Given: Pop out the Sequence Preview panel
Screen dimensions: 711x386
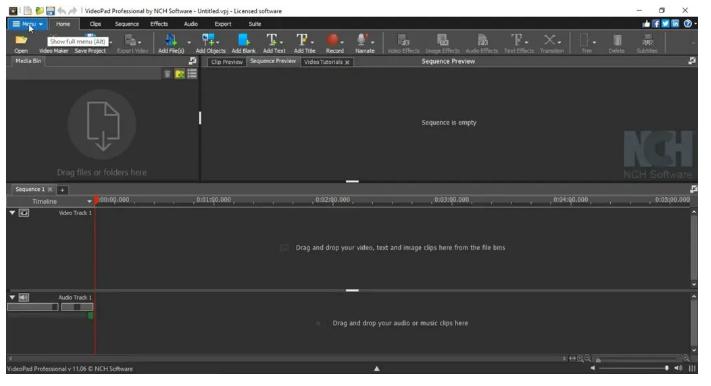Looking at the screenshot, I should [x=692, y=61].
